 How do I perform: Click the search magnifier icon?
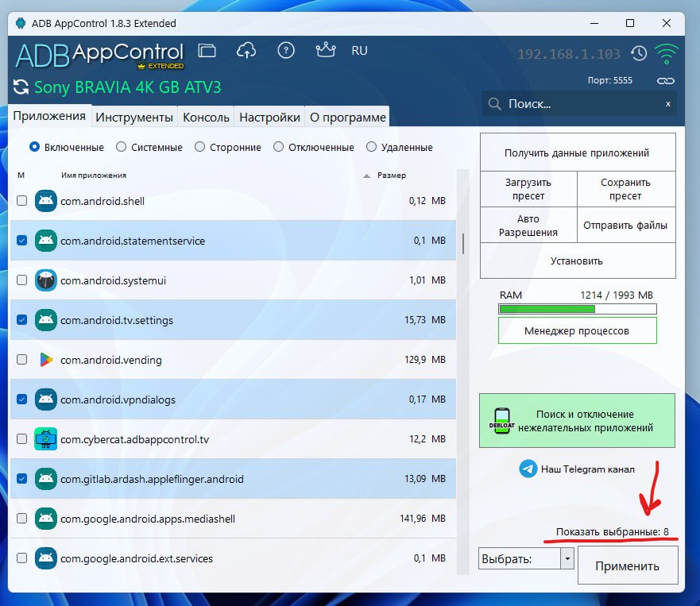[x=494, y=104]
